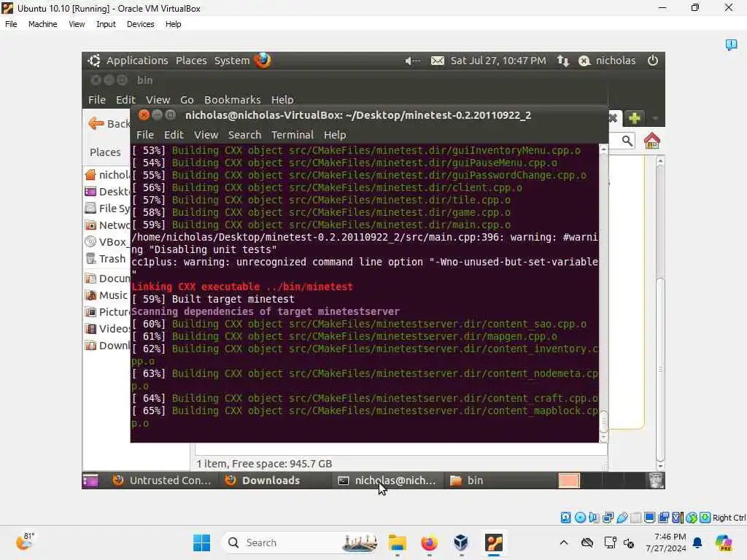Click VirtualBox notification center icon
The image size is (747, 560).
[731, 44]
